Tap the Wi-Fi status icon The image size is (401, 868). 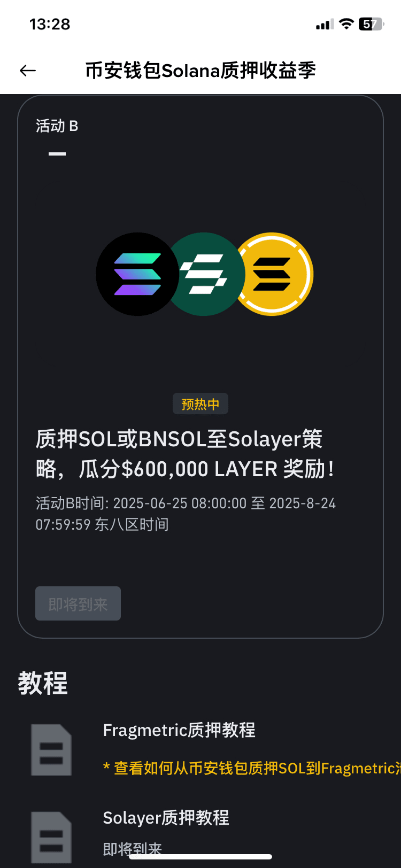tap(346, 24)
